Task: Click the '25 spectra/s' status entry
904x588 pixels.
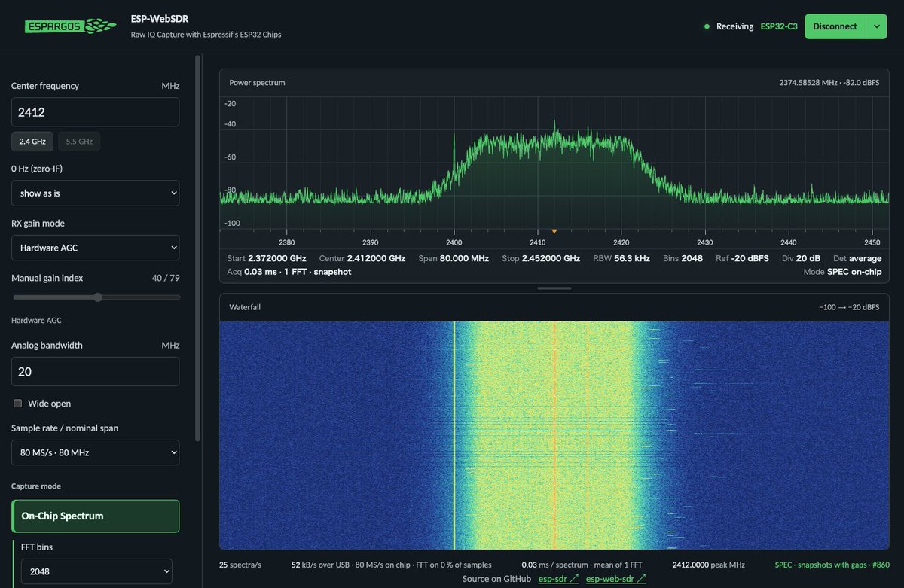Action: point(240,565)
